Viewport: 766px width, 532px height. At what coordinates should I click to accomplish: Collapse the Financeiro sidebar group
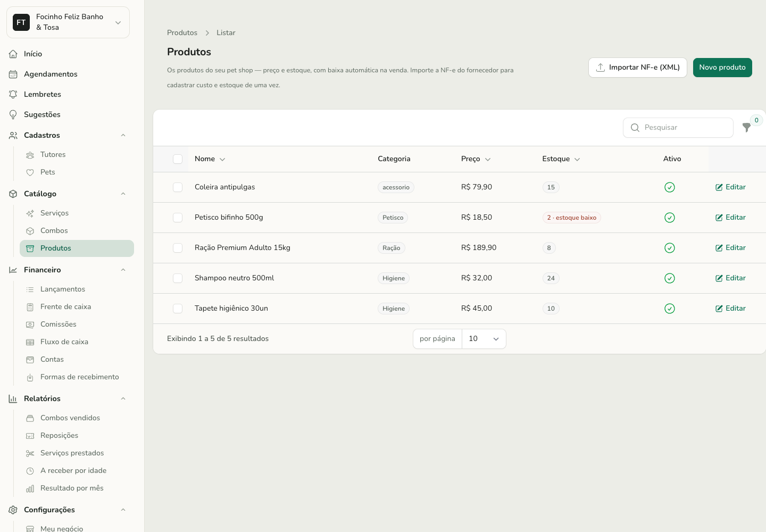(x=123, y=270)
